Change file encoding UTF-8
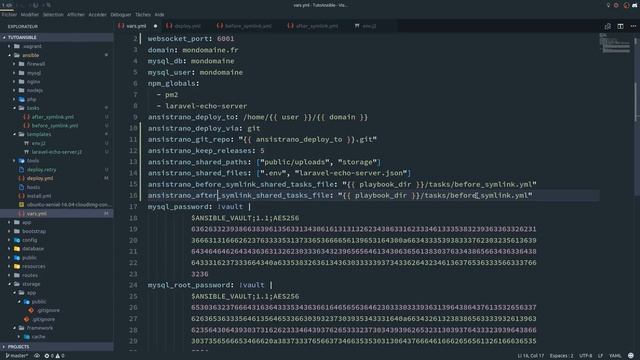Viewport: 640px width, 360px height. (x=585, y=356)
